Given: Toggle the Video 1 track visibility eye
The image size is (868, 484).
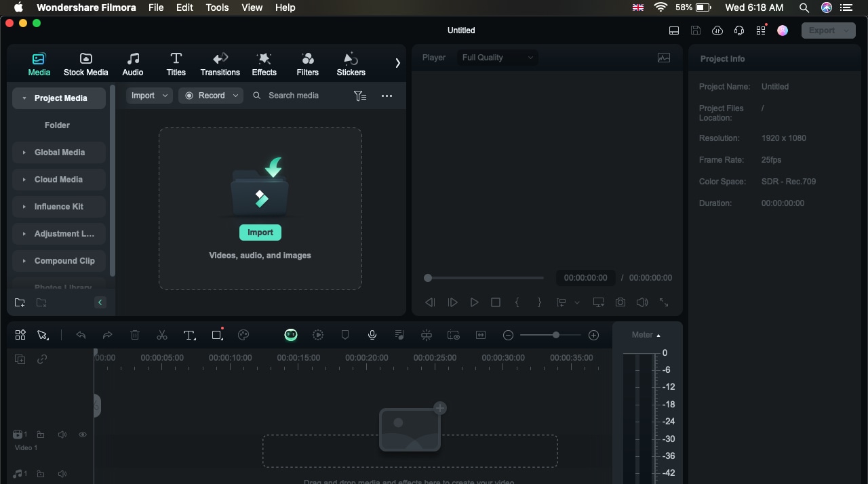Looking at the screenshot, I should coord(83,435).
